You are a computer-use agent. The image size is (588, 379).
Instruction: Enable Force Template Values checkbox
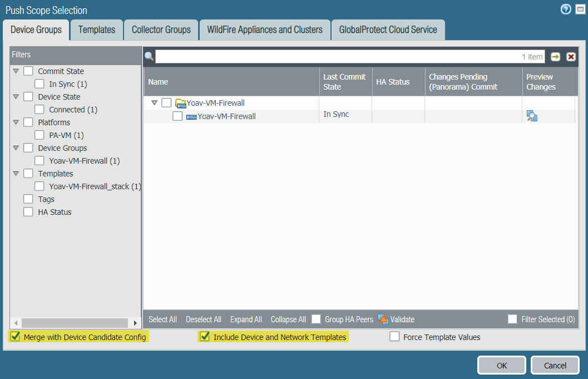point(394,337)
